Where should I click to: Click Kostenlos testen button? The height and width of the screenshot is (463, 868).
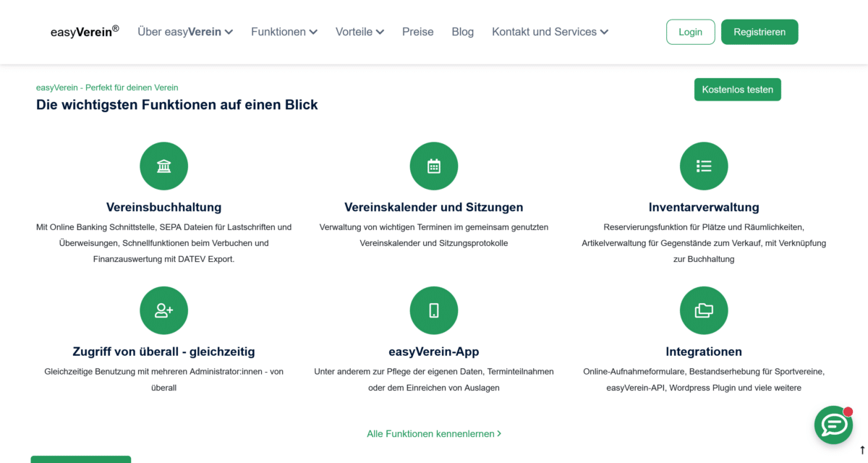[738, 90]
